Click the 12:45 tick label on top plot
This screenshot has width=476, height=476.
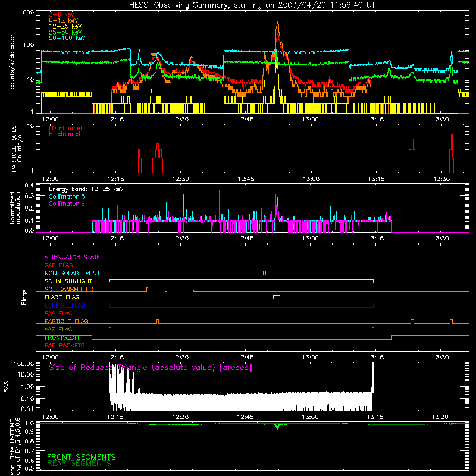[245, 120]
